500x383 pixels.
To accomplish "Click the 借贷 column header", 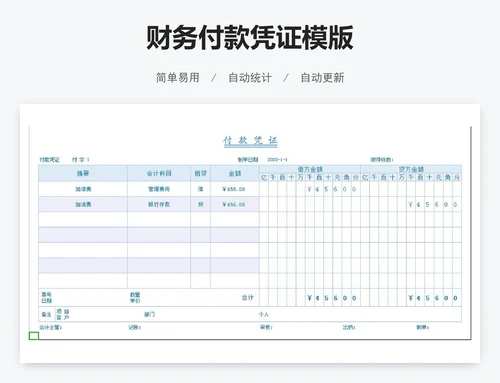I will pyautogui.click(x=200, y=173).
